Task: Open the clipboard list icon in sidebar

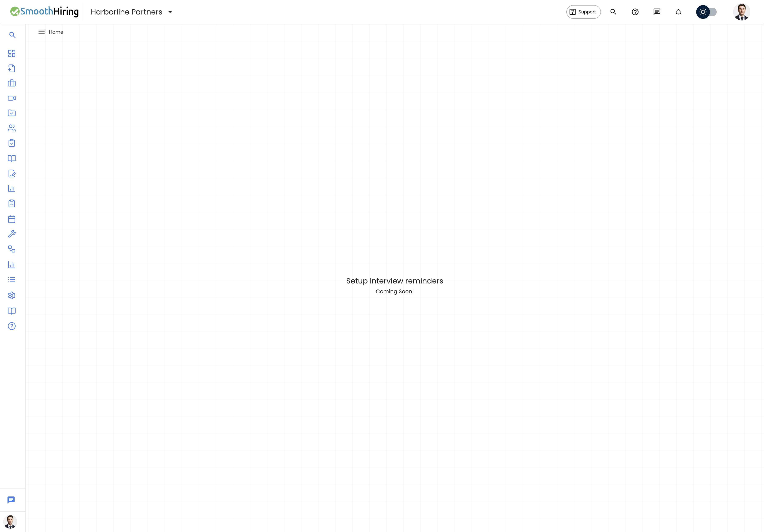Action: click(x=12, y=203)
